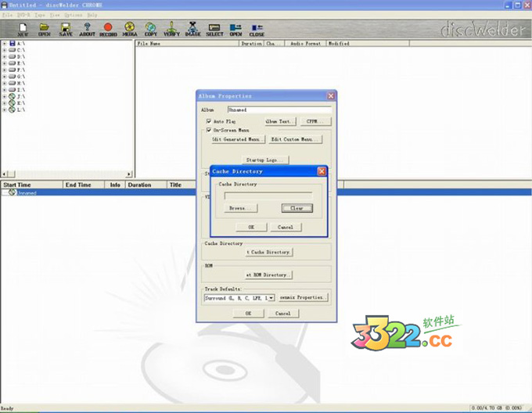Click the Cache Directory path field
532x413 pixels.
[x=268, y=196]
